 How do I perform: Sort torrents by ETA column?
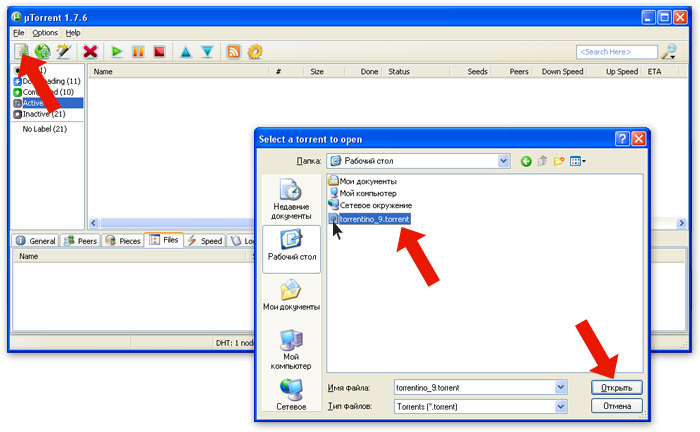(654, 71)
